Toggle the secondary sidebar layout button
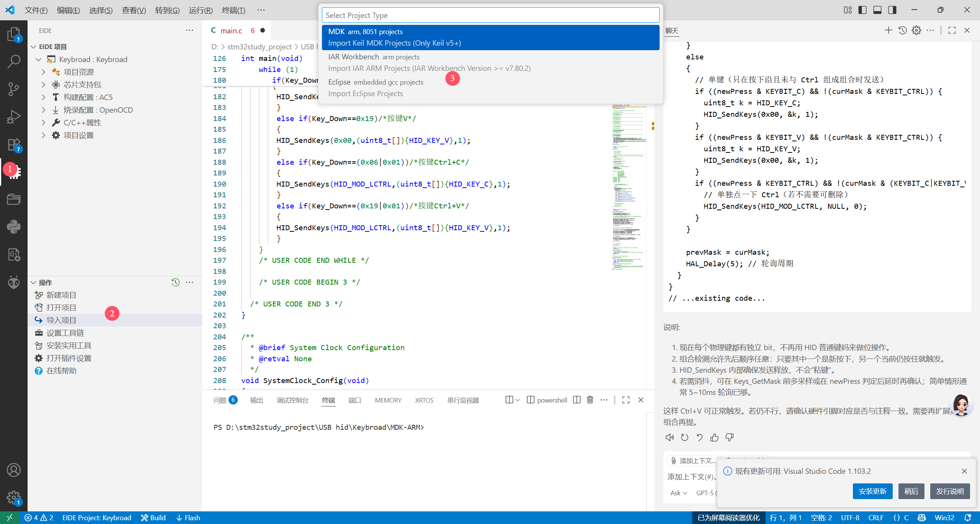The image size is (980, 524). click(892, 10)
